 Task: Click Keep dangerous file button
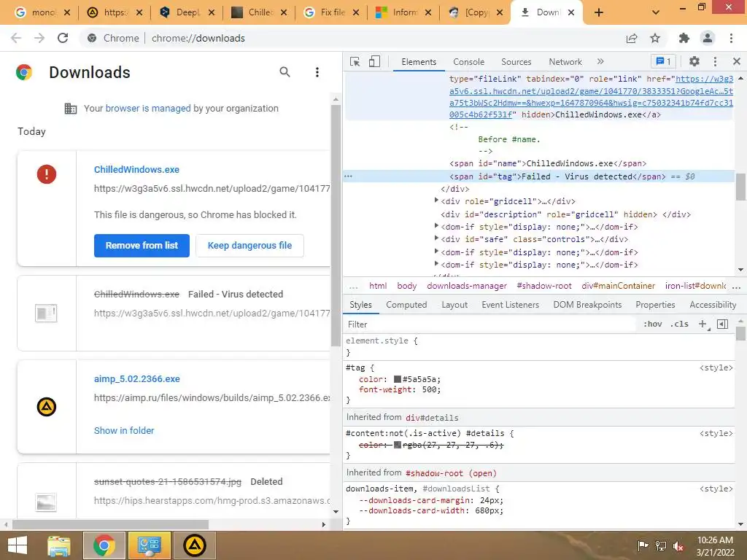249,245
